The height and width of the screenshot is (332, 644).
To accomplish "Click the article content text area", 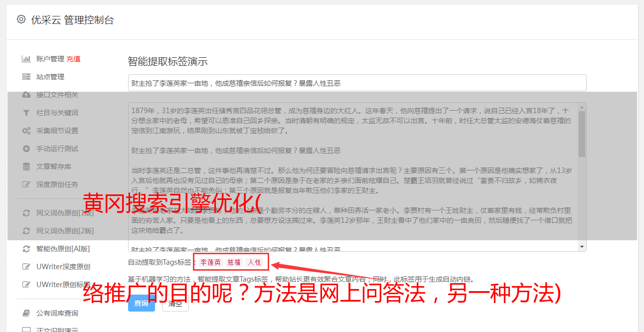I will [353, 177].
